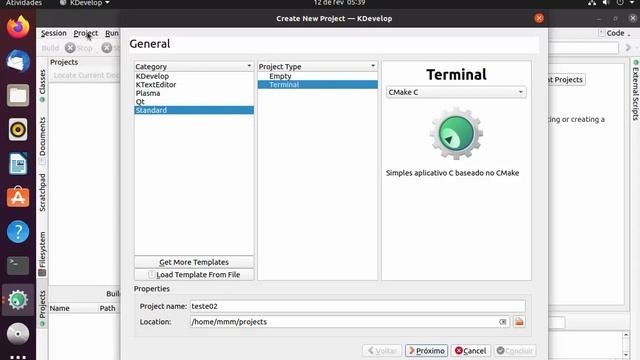
Task: Close the Create New Project dialog
Action: (539, 18)
